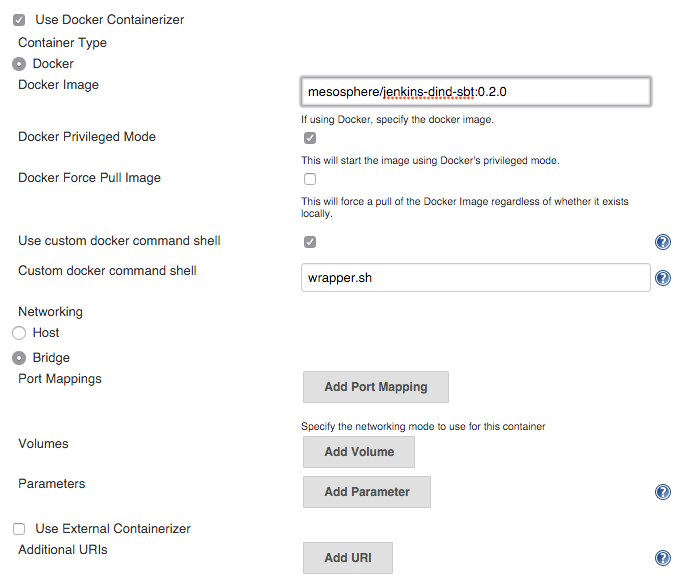This screenshot has height=583, width=676.
Task: Open help icon beside wrapper.sh field
Action: [663, 278]
